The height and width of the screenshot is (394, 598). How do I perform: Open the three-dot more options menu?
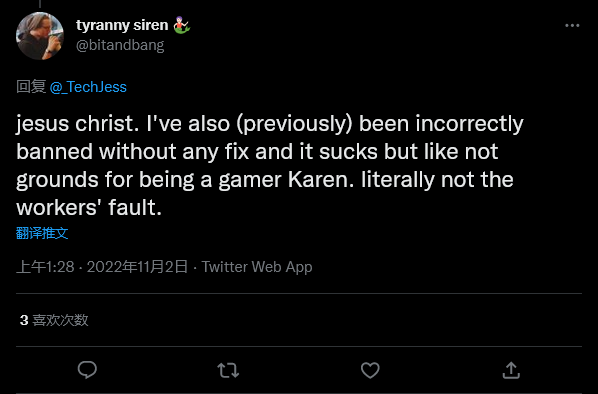point(572,26)
